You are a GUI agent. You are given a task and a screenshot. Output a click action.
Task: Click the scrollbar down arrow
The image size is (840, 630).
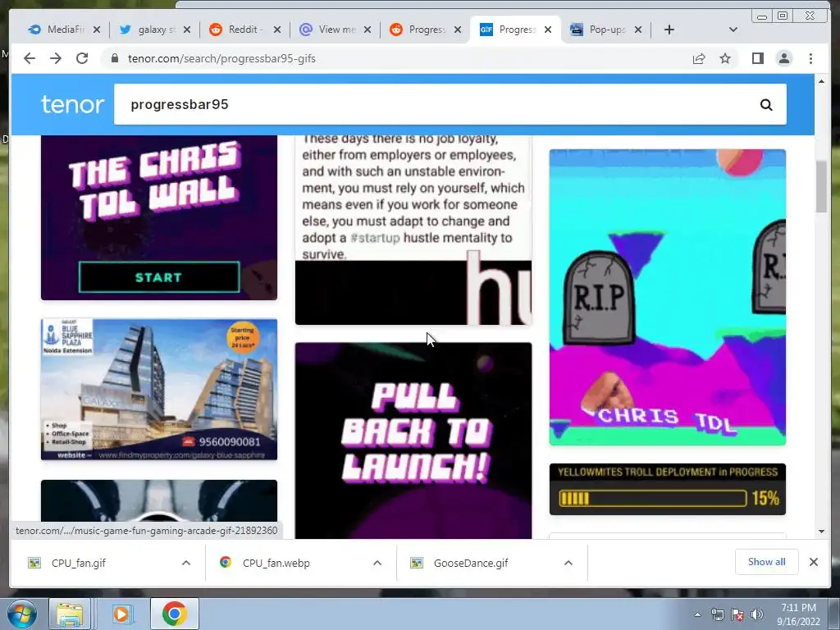(821, 532)
